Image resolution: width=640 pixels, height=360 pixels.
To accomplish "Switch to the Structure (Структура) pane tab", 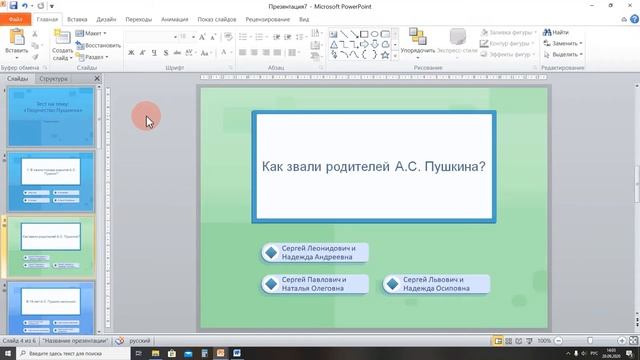I will pos(53,79).
